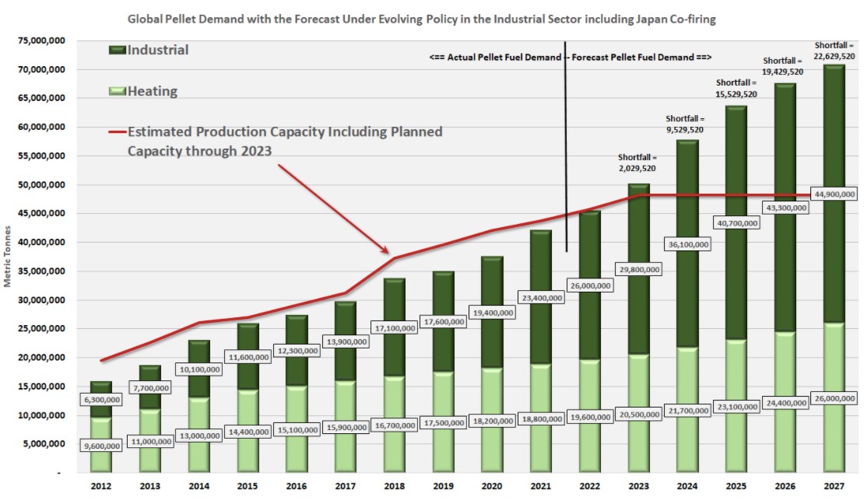Click the Shortfall 9,529,520 annotation
Image resolution: width=864 pixels, height=504 pixels.
point(685,124)
